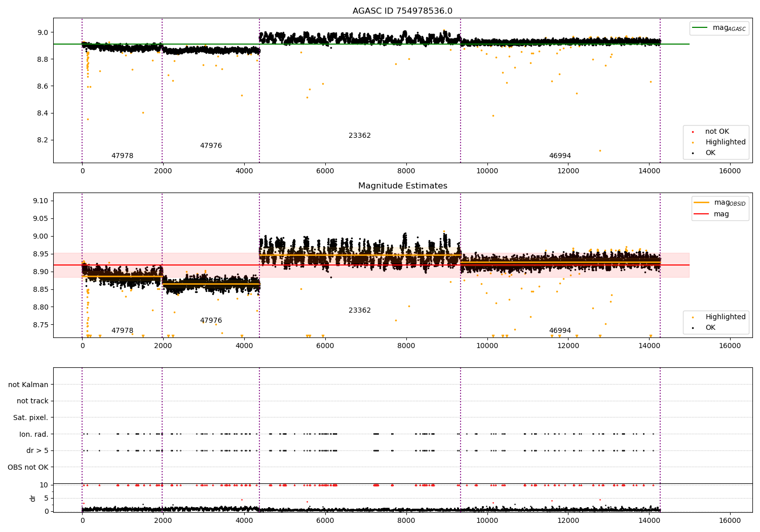Click the y-axis tick label 8.6

(42, 86)
